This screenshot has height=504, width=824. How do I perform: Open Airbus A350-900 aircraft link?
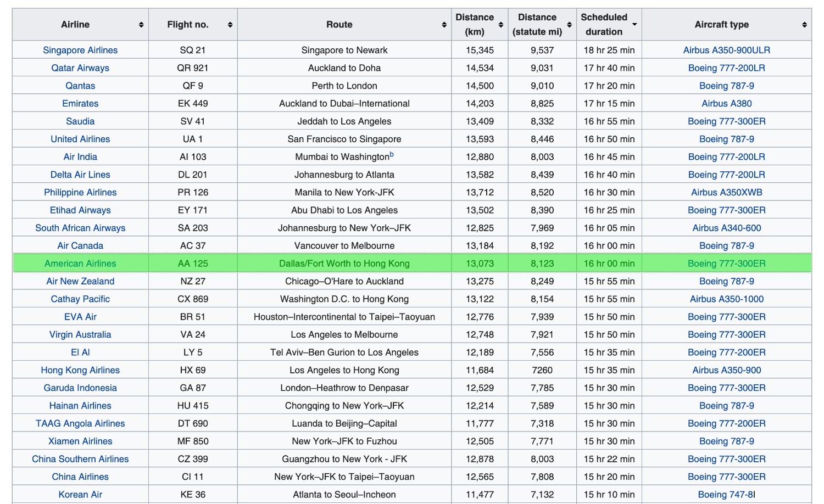[x=727, y=370]
